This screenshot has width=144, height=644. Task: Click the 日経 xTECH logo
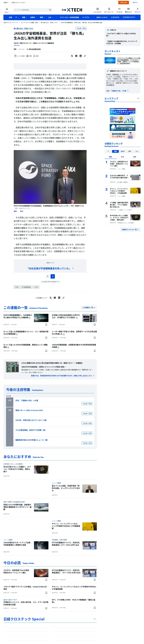click(x=72, y=10)
